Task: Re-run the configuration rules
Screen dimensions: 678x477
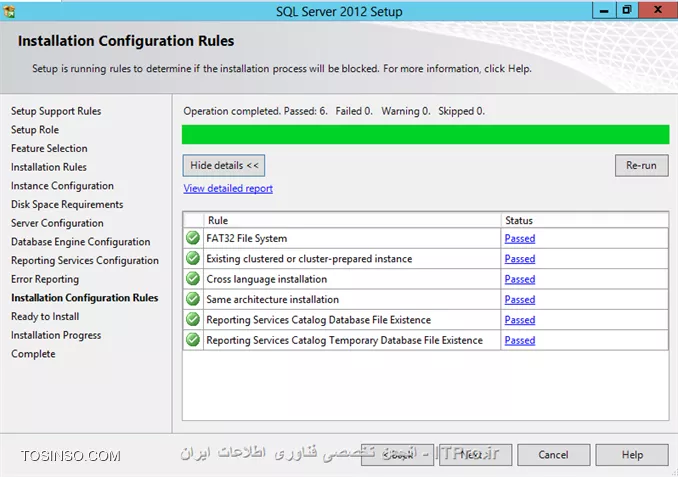Action: pyautogui.click(x=641, y=166)
